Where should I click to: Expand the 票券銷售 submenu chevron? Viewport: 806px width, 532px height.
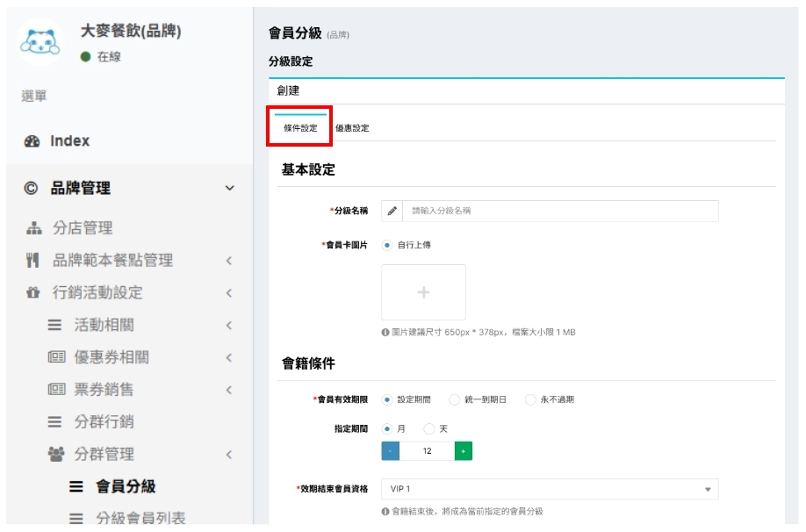click(228, 390)
